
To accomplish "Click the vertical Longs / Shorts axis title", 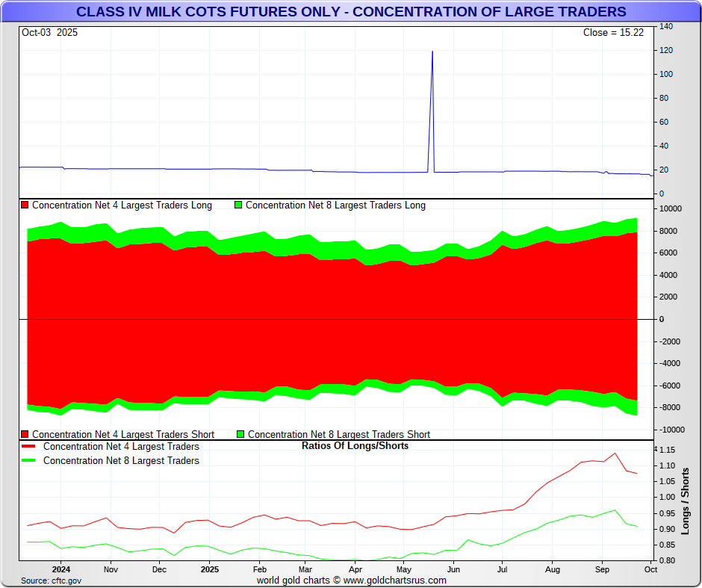I will pyautogui.click(x=686, y=501).
